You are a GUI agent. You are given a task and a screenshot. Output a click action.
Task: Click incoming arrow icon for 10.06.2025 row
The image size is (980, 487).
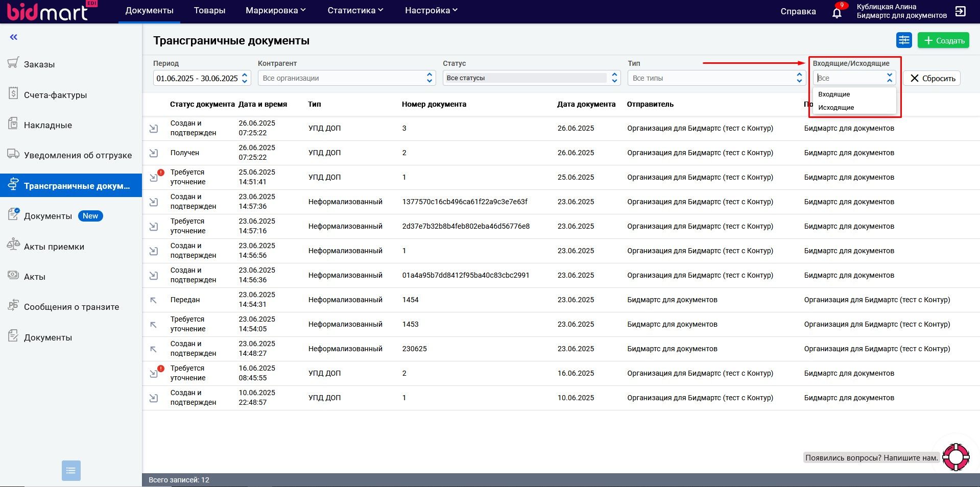pyautogui.click(x=153, y=398)
